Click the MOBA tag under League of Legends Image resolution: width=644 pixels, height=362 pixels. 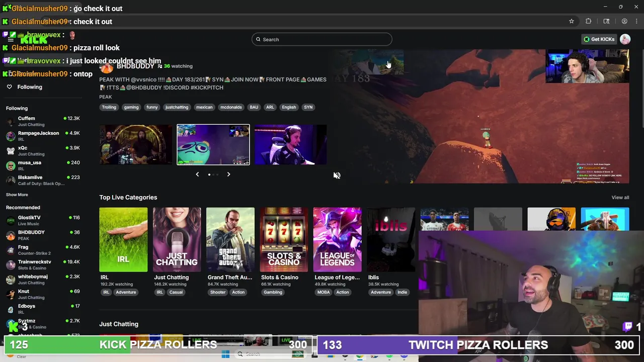pyautogui.click(x=324, y=292)
